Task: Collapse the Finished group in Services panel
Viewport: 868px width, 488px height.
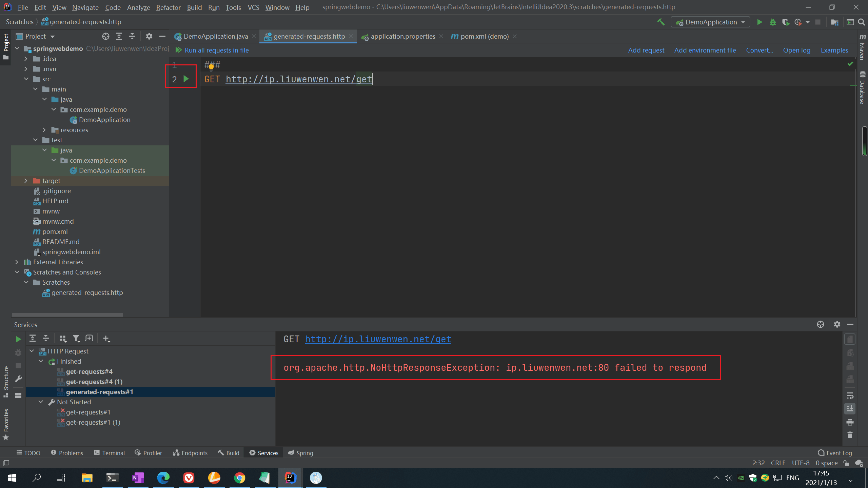Action: pos(41,361)
